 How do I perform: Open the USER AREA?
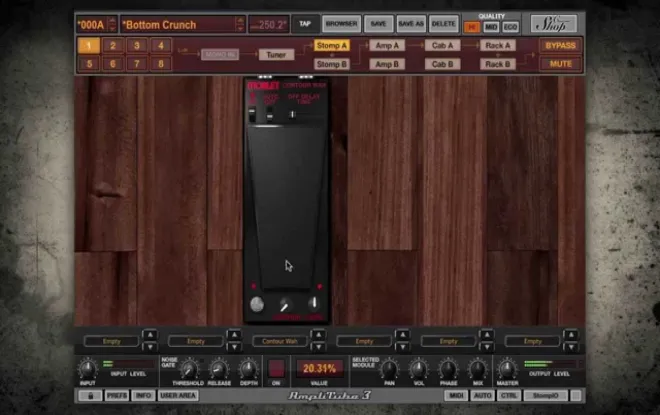178,396
